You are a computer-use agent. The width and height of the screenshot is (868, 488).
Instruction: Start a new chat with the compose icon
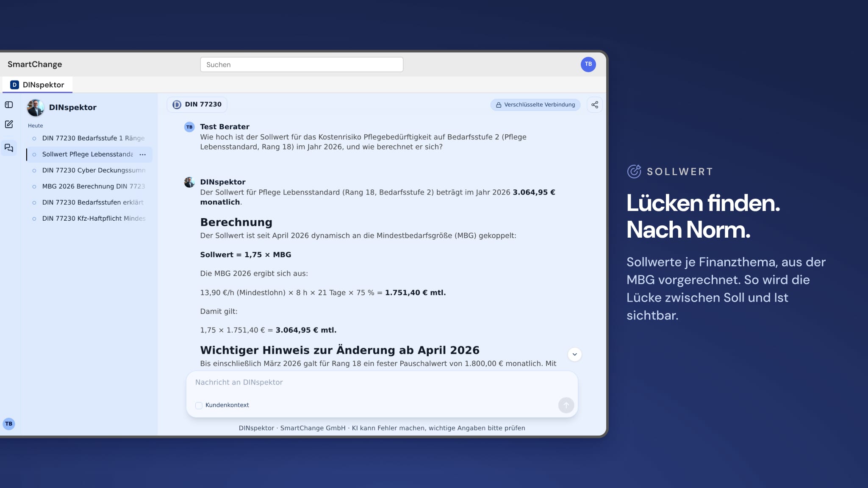click(x=9, y=124)
